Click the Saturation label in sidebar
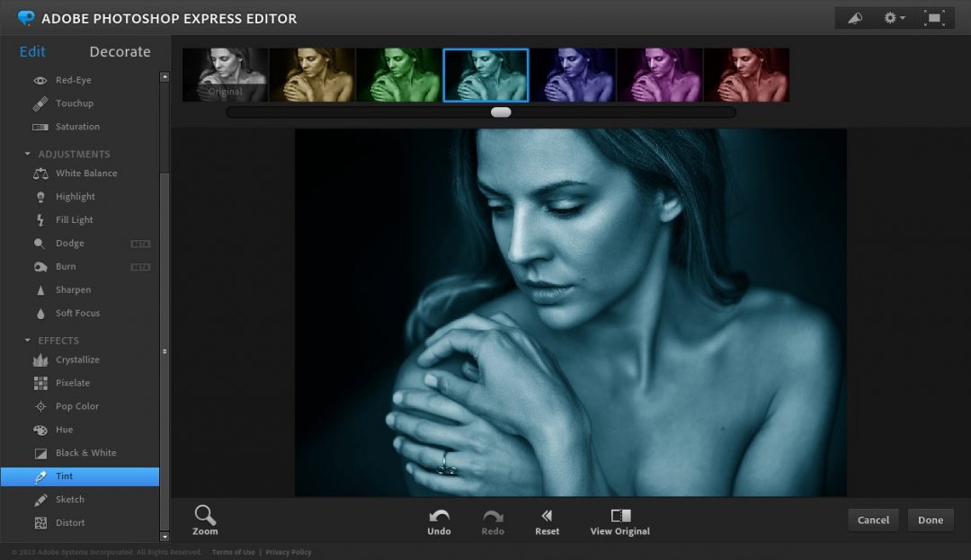Image resolution: width=971 pixels, height=560 pixels. pos(77,126)
